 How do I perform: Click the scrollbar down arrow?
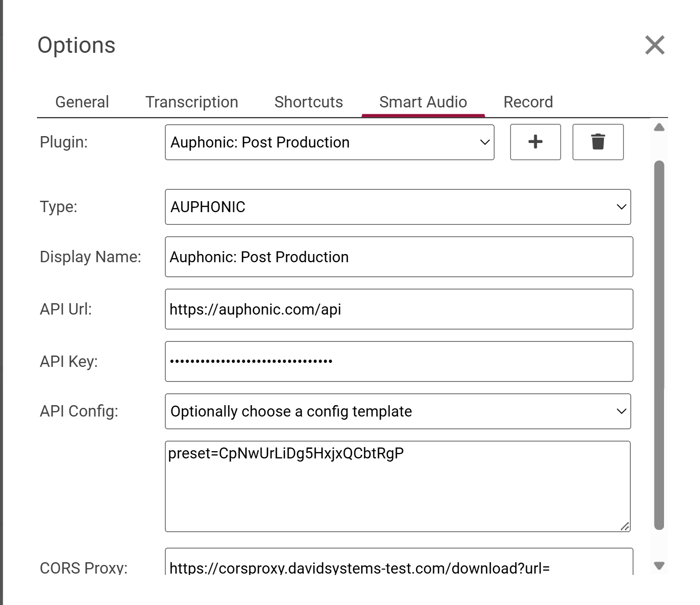(x=659, y=566)
